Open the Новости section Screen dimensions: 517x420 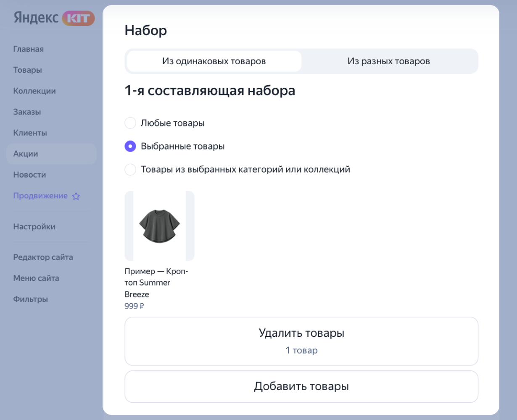[29, 175]
